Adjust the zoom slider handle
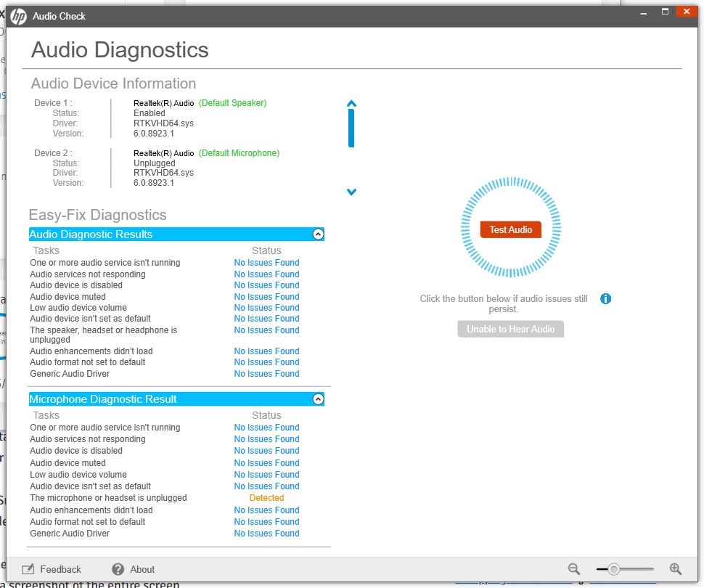 point(613,570)
